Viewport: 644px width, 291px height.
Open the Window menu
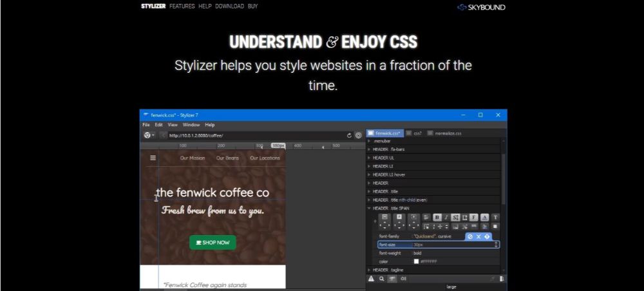coord(191,125)
